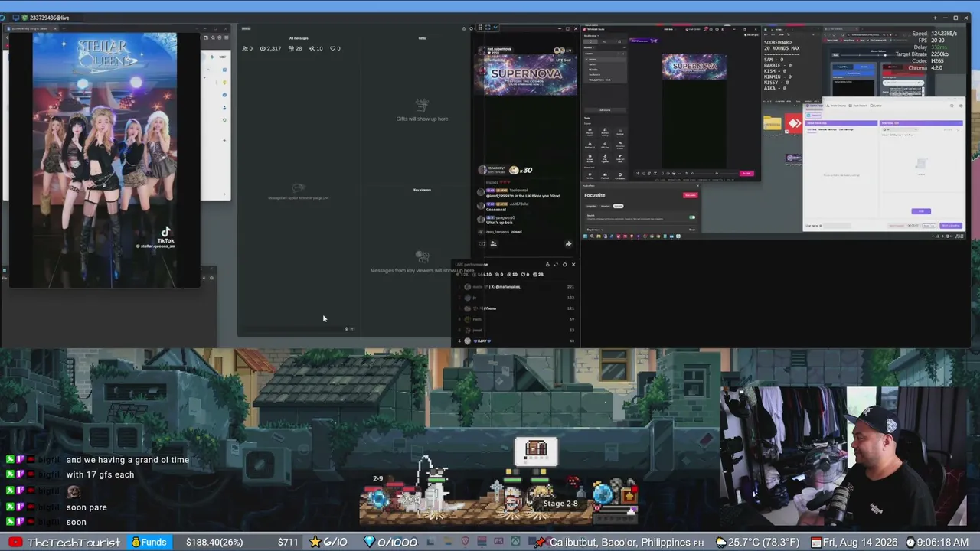Click the "Gifts will show up here" placeholder
Screen dimensions: 980x551
[x=422, y=119]
